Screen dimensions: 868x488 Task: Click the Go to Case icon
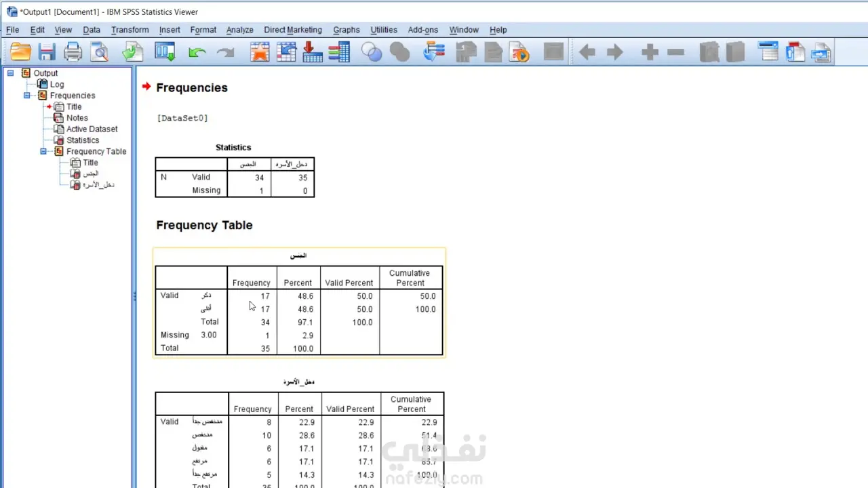(x=286, y=52)
